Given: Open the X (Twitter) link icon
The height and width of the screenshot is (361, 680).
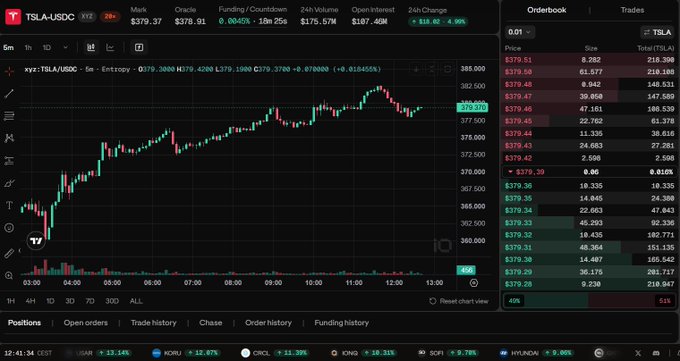Looking at the screenshot, I should pos(638,353).
